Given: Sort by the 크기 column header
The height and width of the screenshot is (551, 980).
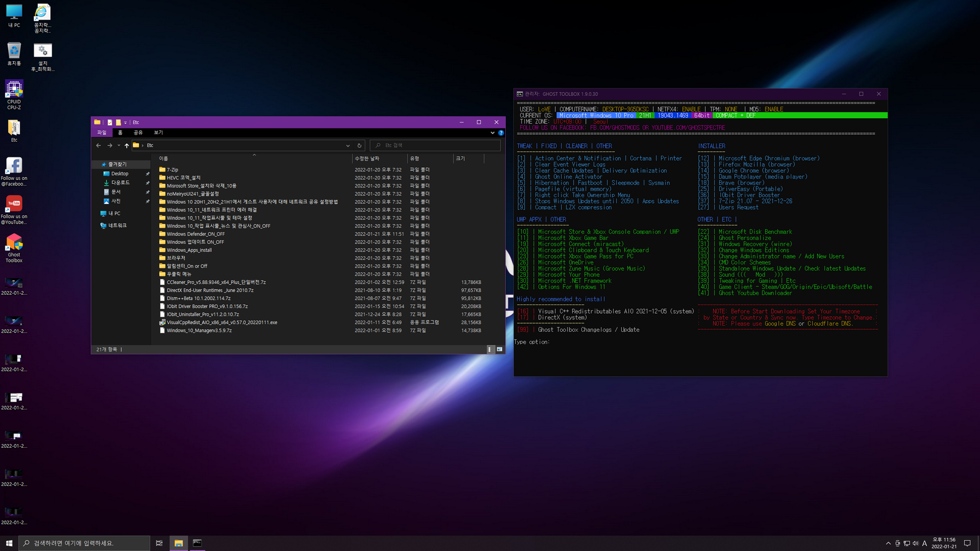Looking at the screenshot, I should pyautogui.click(x=469, y=159).
